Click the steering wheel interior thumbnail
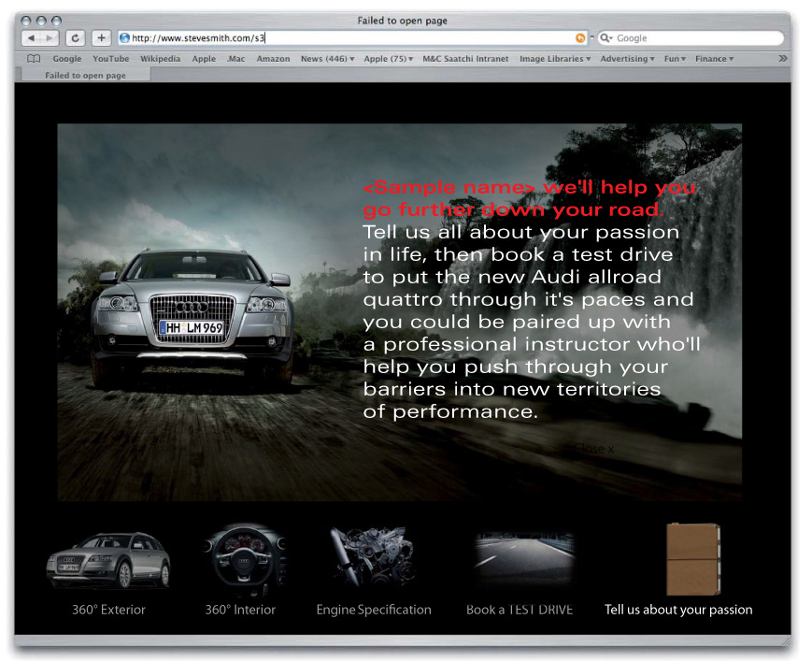812x662 pixels. [x=245, y=559]
